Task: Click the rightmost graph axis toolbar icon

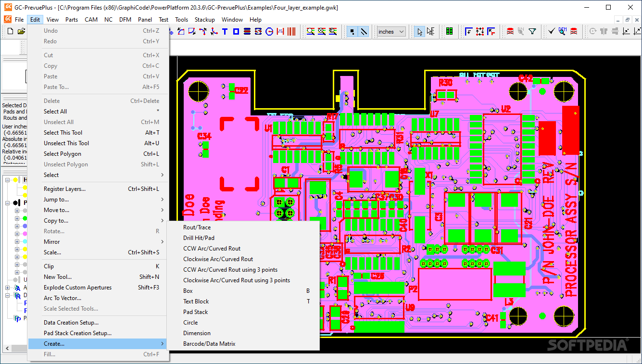Action: 638,31
